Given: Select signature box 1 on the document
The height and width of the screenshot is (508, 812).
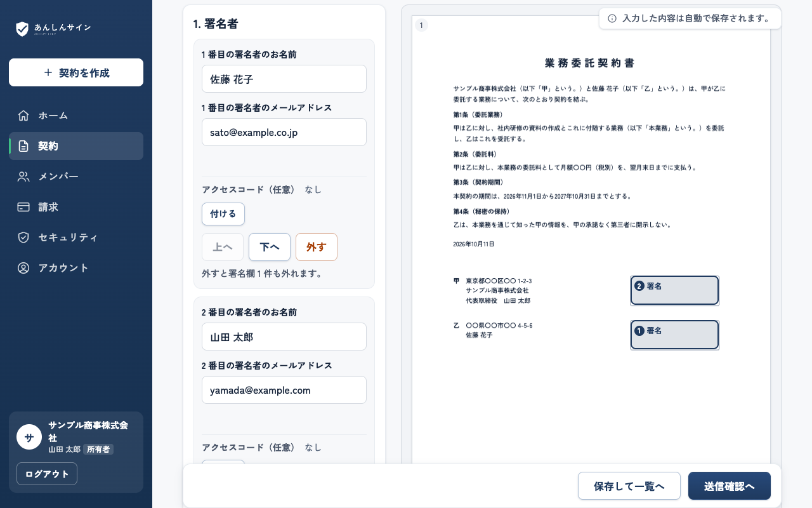Looking at the screenshot, I should 674,335.
